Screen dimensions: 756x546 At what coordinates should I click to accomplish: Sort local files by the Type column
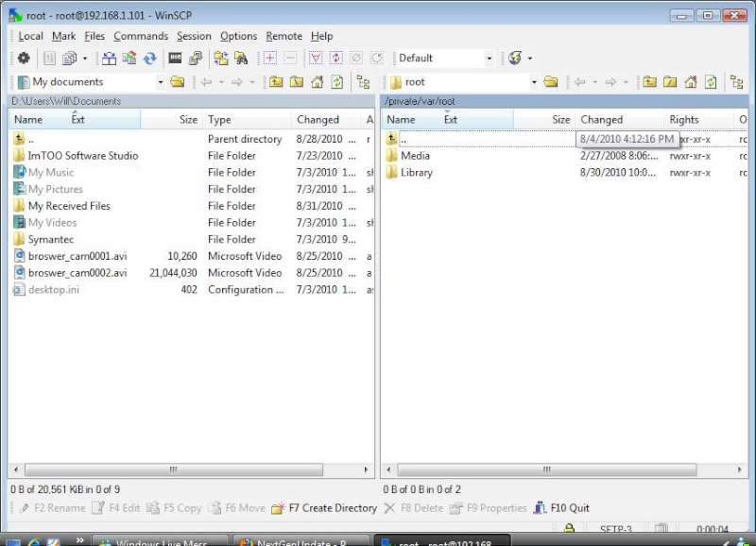248,120
